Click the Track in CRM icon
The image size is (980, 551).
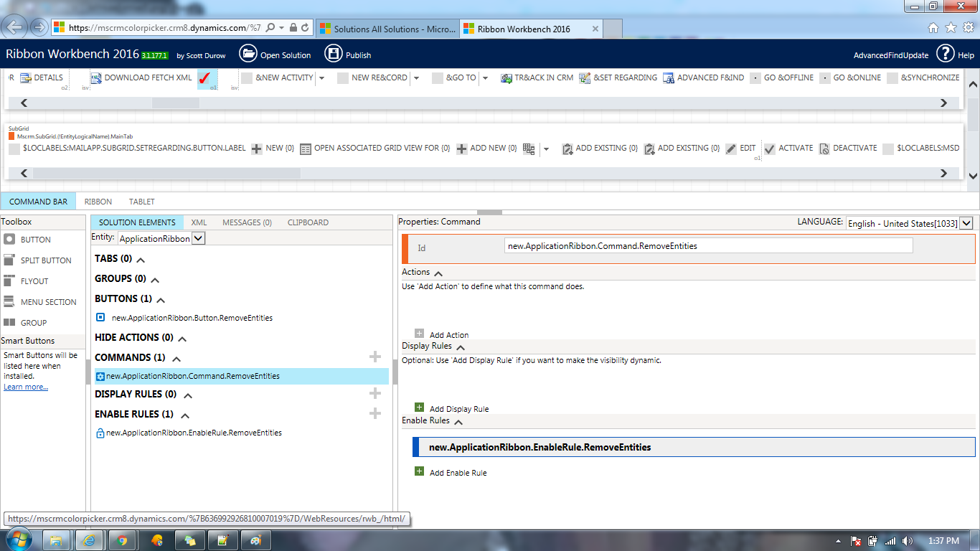pos(506,78)
